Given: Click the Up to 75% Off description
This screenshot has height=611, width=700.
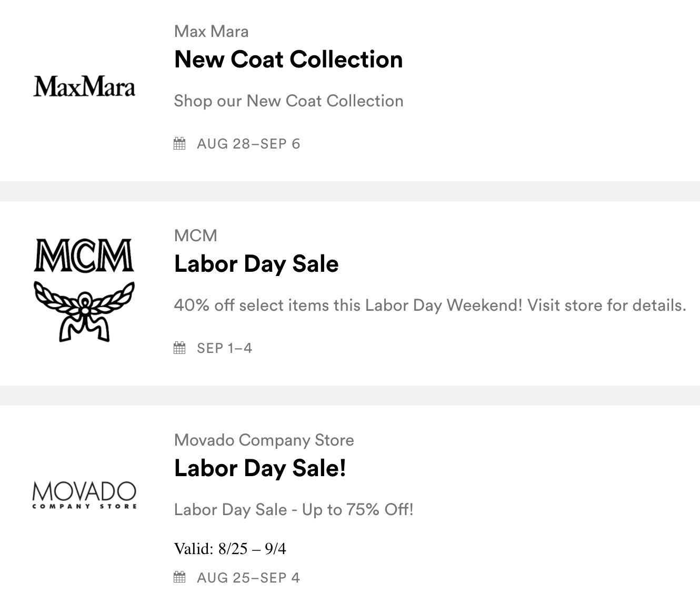Looking at the screenshot, I should pos(294,510).
